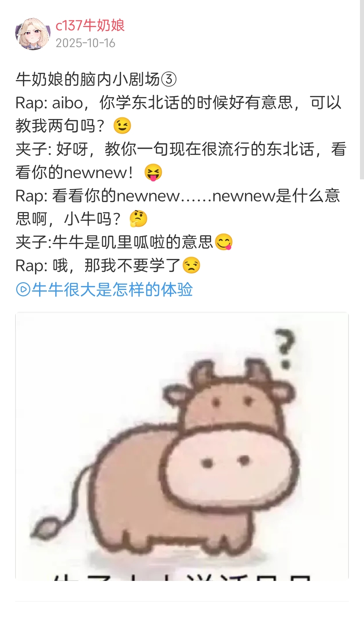Click the title line 牛奶娘的脑内小剧场
This screenshot has width=364, height=619.
[96, 79]
